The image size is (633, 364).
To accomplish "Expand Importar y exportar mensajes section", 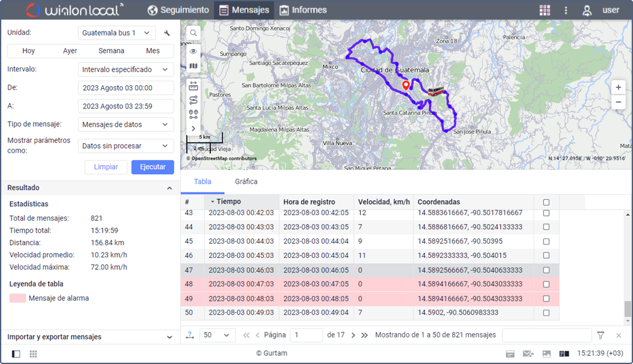I will tap(90, 337).
